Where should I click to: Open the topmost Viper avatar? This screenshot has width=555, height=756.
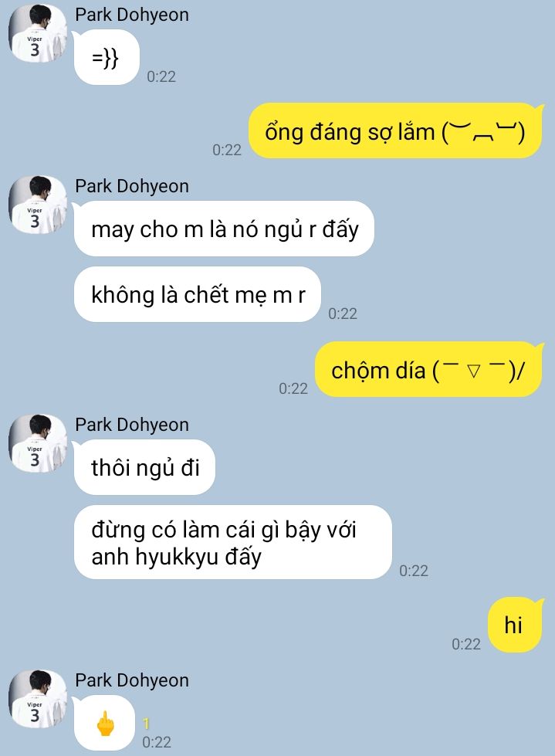click(38, 33)
